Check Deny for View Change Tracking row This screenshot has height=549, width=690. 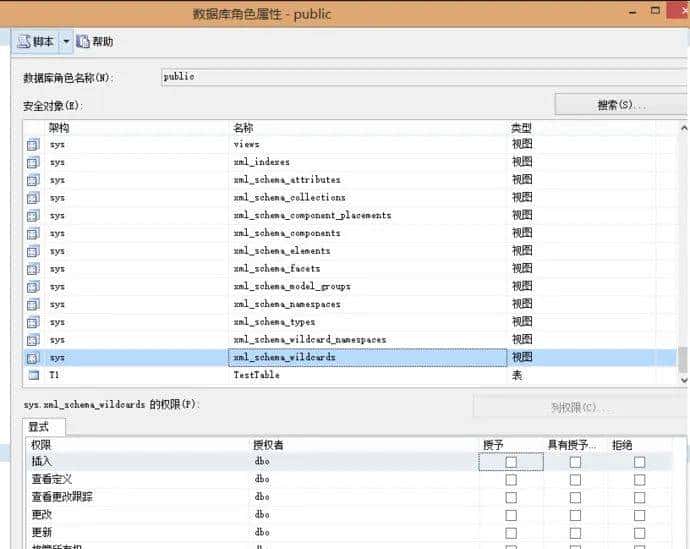(x=639, y=498)
